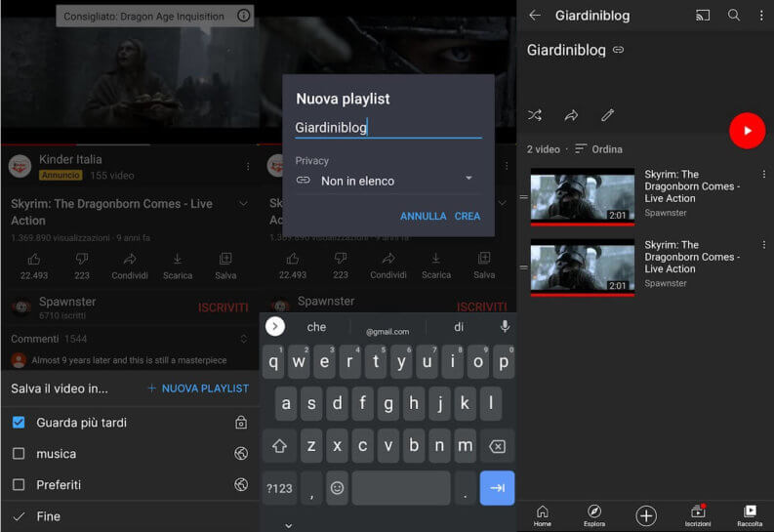Shuffle the Giardiniblog playlist
The height and width of the screenshot is (532, 774).
pos(535,115)
